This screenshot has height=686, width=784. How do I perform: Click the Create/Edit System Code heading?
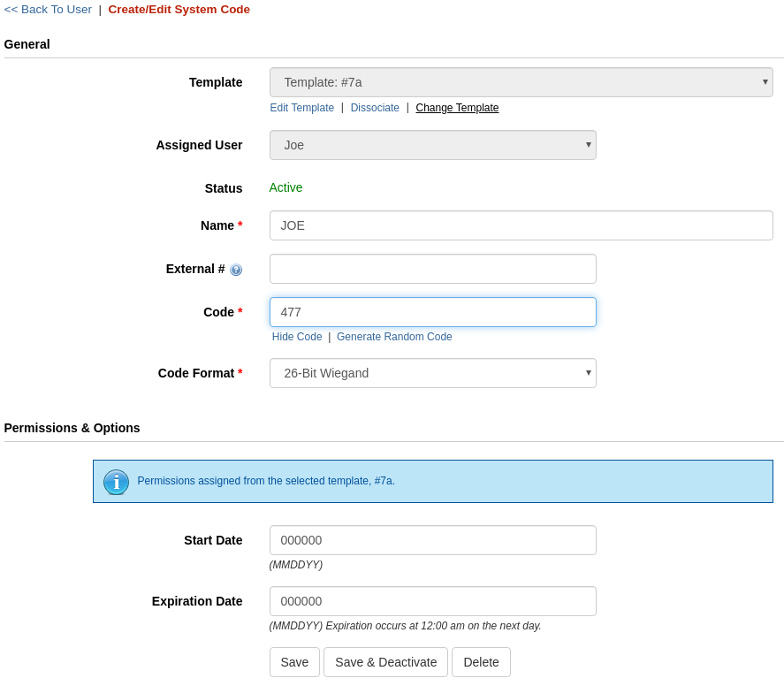[179, 10]
